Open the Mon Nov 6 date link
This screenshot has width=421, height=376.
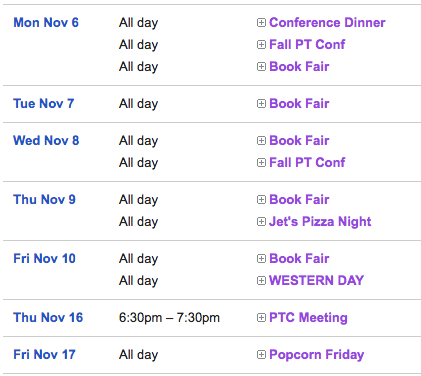tap(46, 23)
